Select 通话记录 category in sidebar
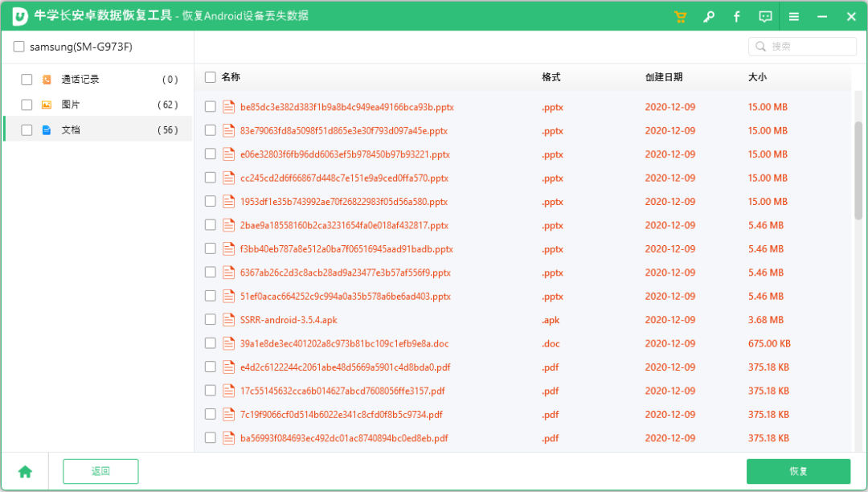The width and height of the screenshot is (868, 492). coord(98,80)
